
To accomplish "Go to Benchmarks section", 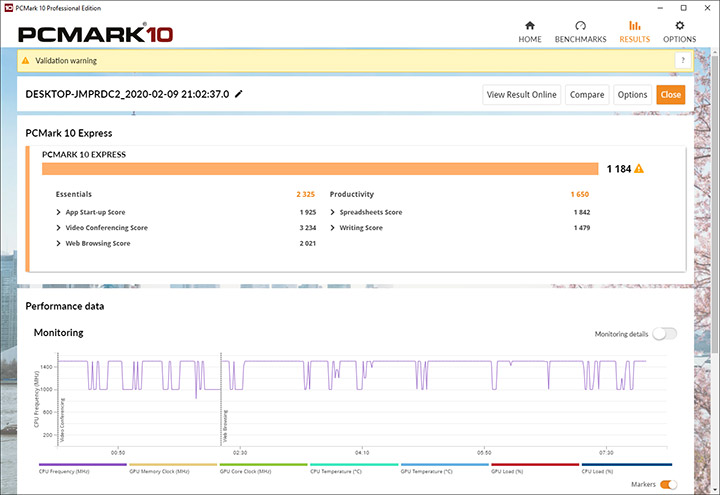I will 580,32.
